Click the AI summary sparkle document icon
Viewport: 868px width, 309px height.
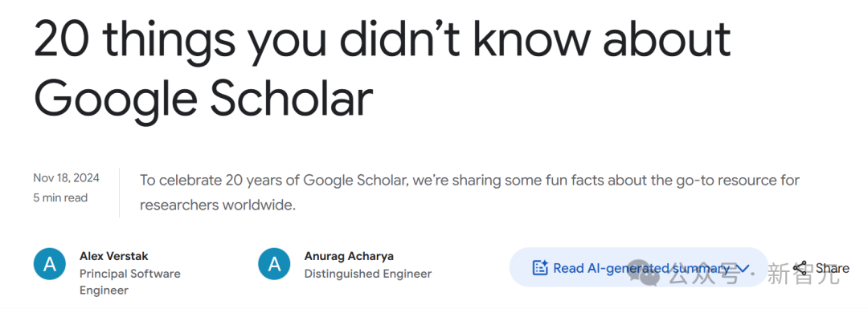pos(540,268)
